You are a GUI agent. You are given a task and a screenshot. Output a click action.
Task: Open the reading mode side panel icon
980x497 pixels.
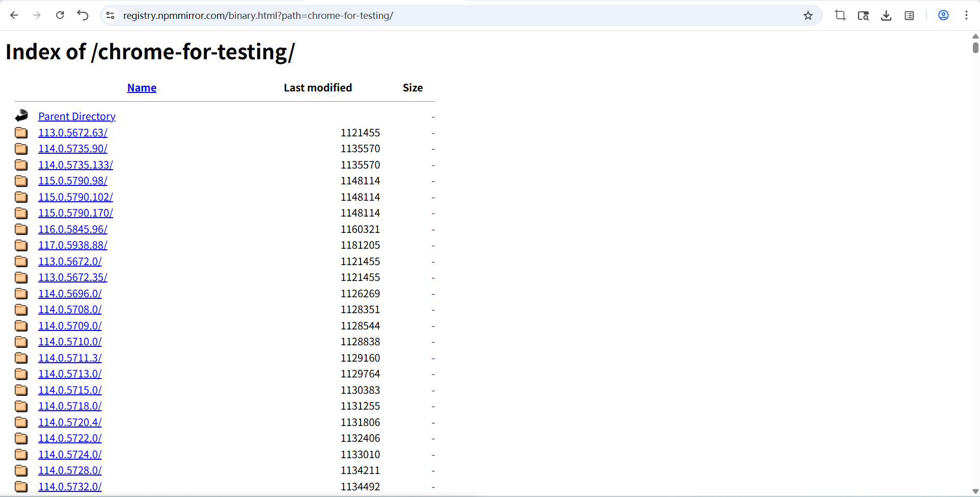pos(909,15)
